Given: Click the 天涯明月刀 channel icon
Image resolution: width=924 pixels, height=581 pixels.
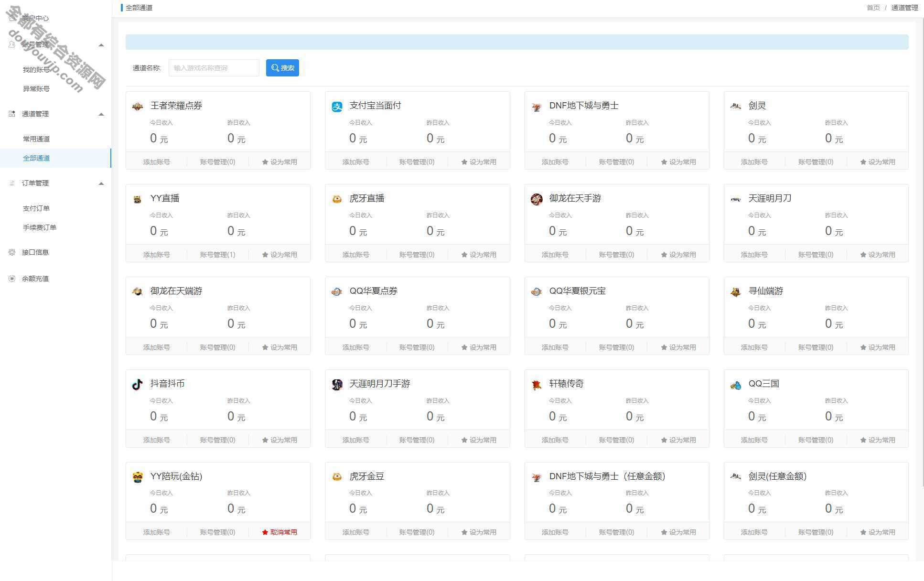Looking at the screenshot, I should pyautogui.click(x=736, y=199).
